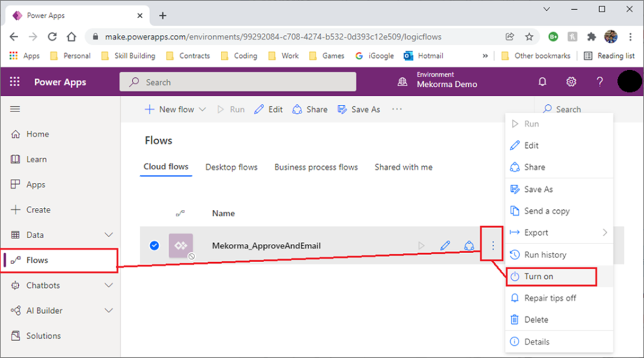Open Chrome extensions puzzle icon
This screenshot has height=358, width=644.
point(591,37)
